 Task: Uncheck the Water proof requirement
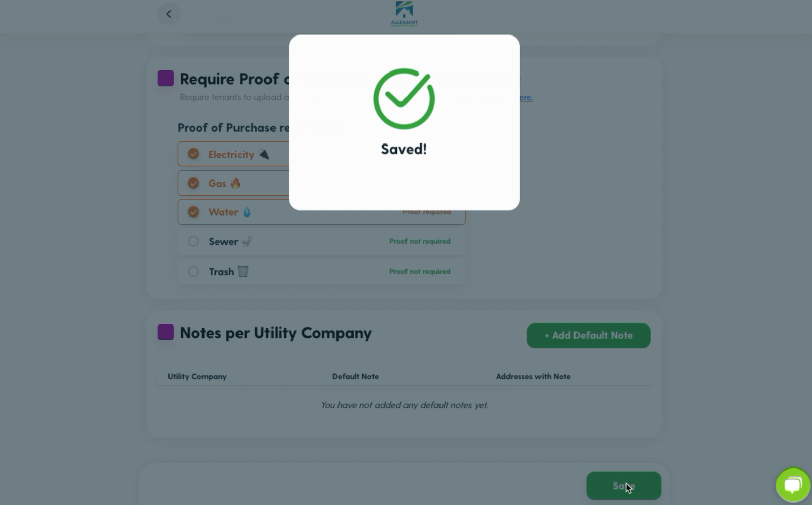tap(193, 212)
